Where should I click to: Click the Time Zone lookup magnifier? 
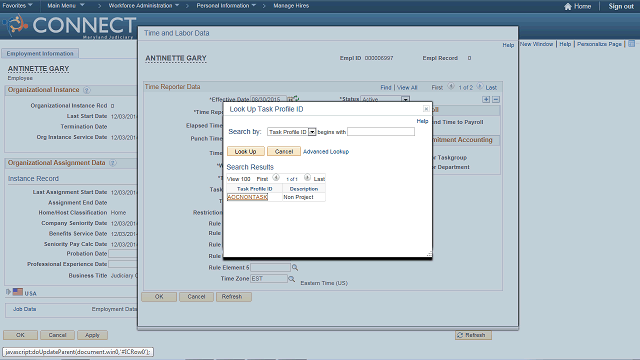[x=291, y=279]
